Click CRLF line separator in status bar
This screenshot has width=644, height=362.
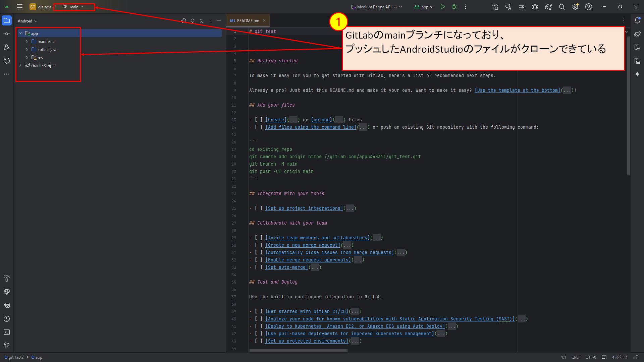pyautogui.click(x=576, y=357)
